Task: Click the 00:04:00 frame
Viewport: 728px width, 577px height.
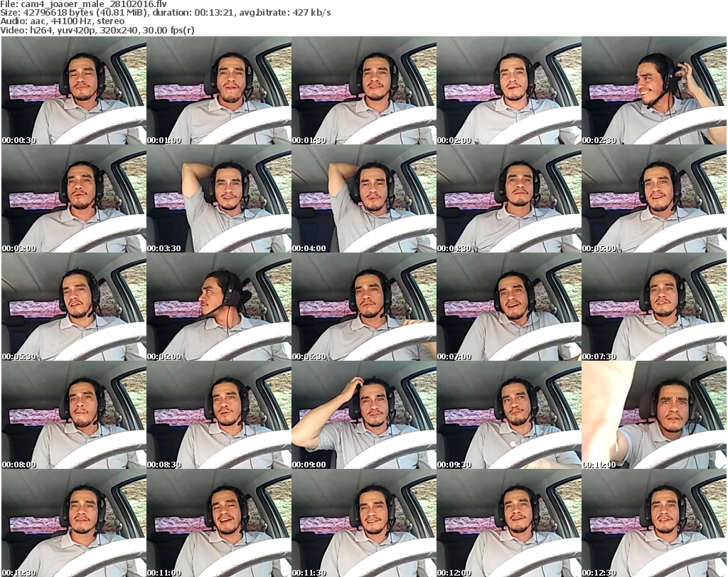Action: click(364, 198)
